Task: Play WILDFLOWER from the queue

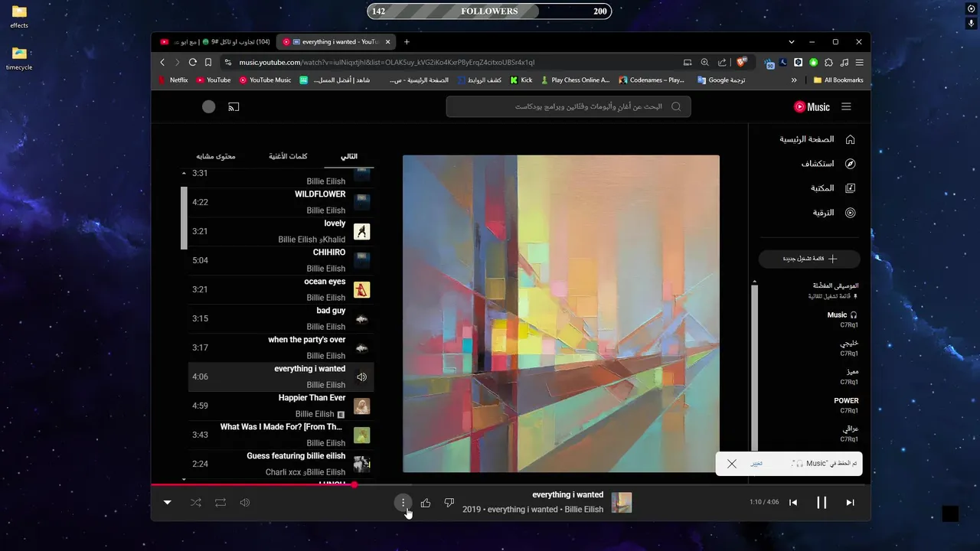Action: [x=281, y=202]
